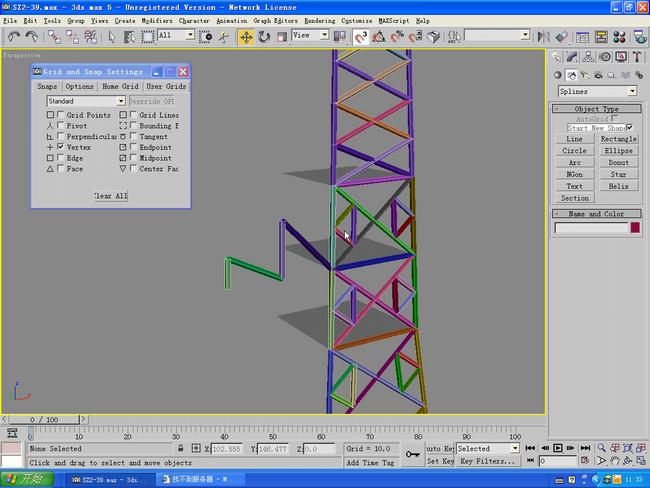This screenshot has height=488, width=650.
Task: Collapse the Object Type rollout
Action: (597, 109)
